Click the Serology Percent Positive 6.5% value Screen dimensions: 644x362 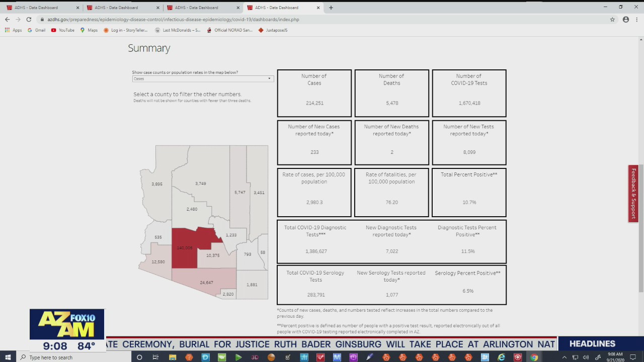(468, 291)
